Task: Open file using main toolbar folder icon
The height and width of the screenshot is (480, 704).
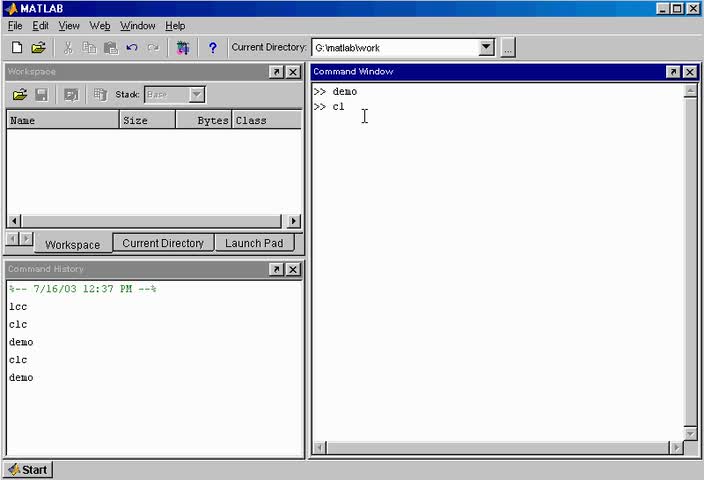Action: (x=39, y=48)
